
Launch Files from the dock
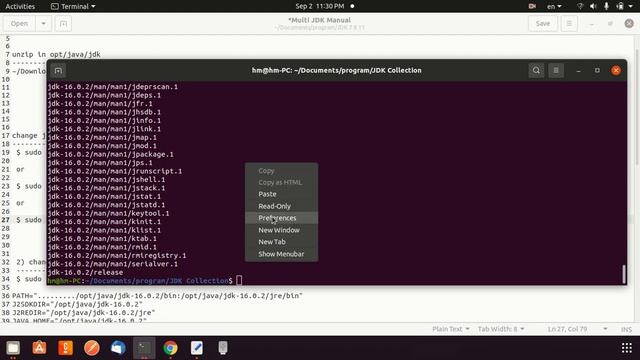[x=13, y=348]
